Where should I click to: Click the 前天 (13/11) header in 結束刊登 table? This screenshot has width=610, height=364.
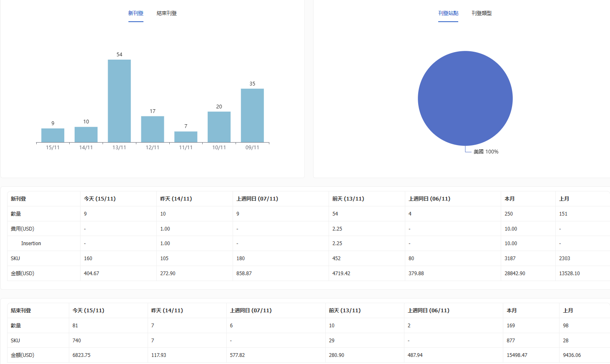point(344,311)
